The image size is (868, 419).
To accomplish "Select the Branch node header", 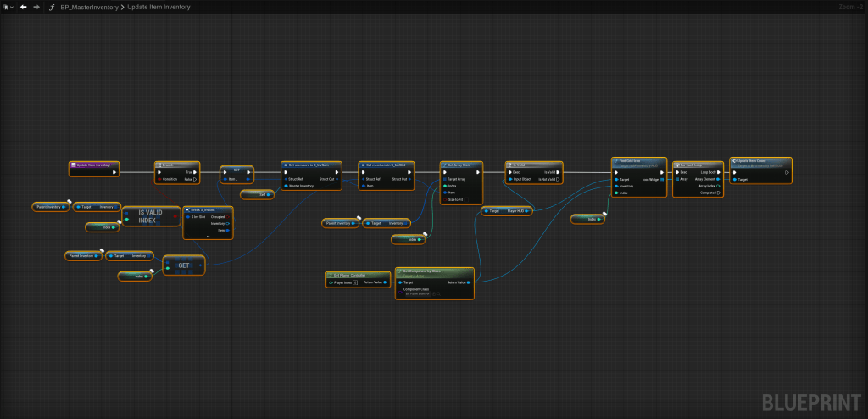I will tap(176, 165).
